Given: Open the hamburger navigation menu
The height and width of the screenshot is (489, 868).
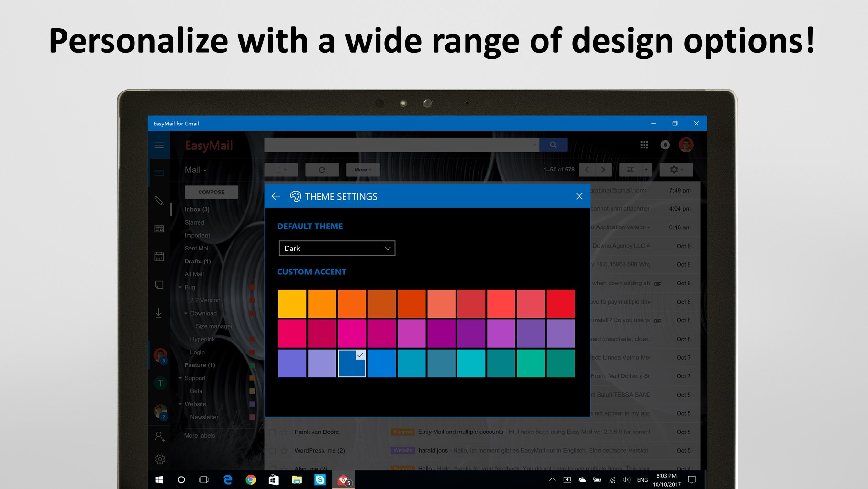Looking at the screenshot, I should click(159, 145).
